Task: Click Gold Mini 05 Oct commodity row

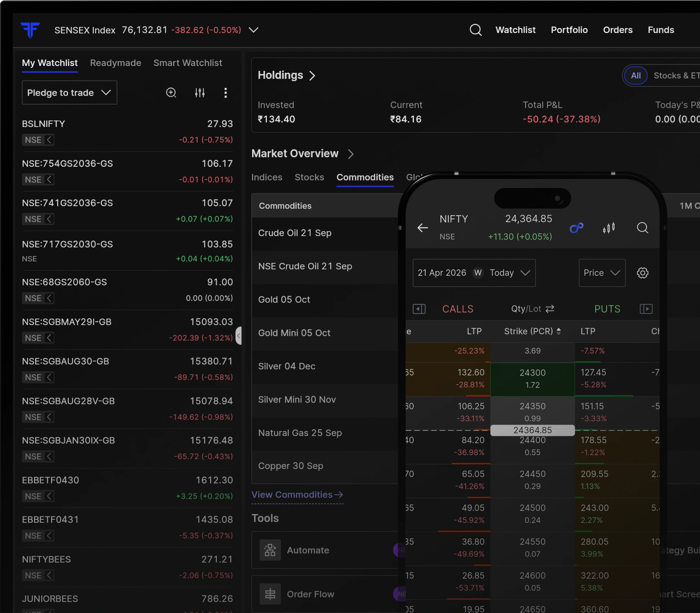Action: tap(325, 333)
